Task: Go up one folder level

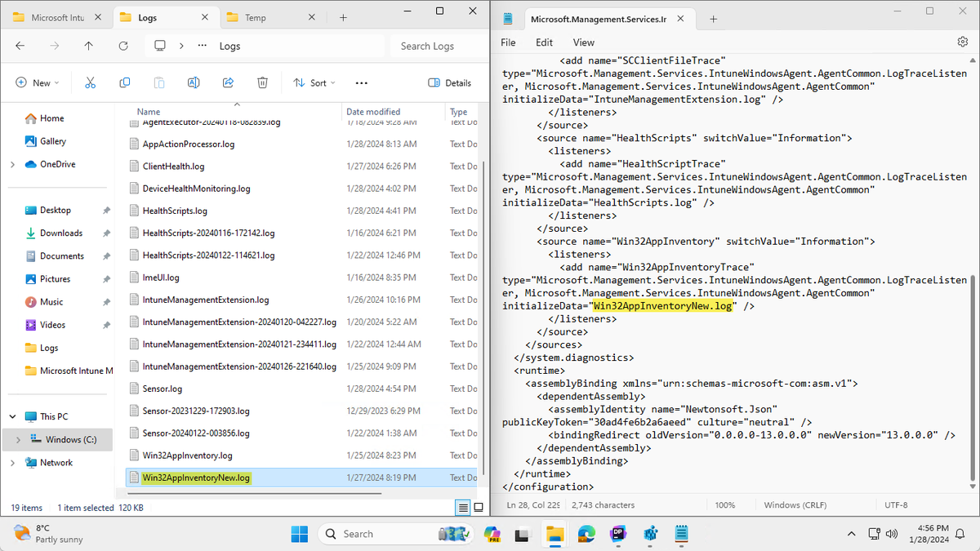Action: 89,47
